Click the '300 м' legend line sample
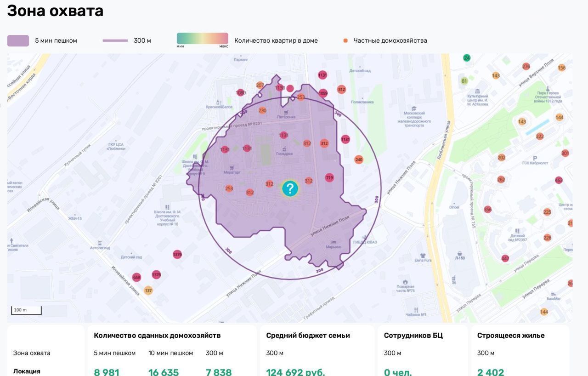Image resolution: width=588 pixels, height=376 pixels. tap(115, 40)
